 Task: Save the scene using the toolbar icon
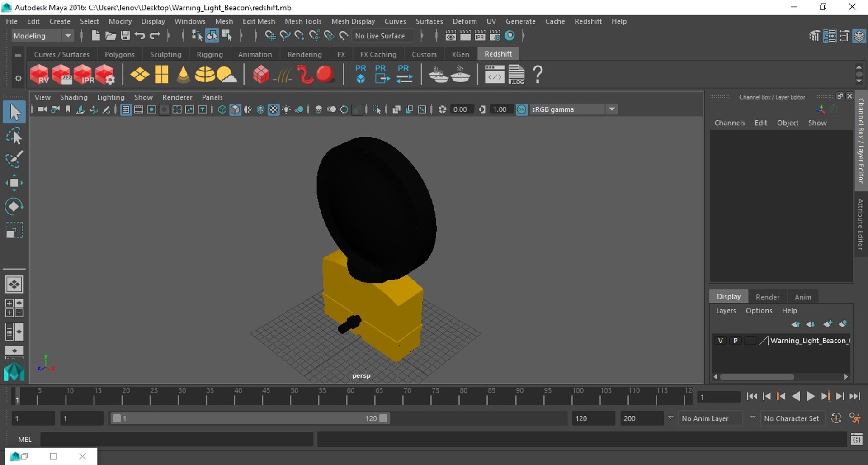tap(125, 36)
